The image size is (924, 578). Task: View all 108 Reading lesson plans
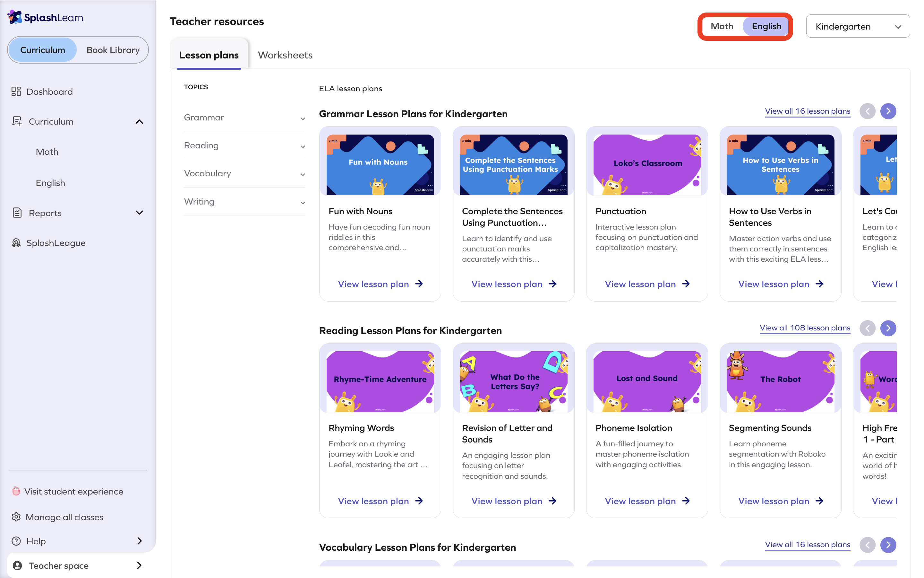(805, 328)
